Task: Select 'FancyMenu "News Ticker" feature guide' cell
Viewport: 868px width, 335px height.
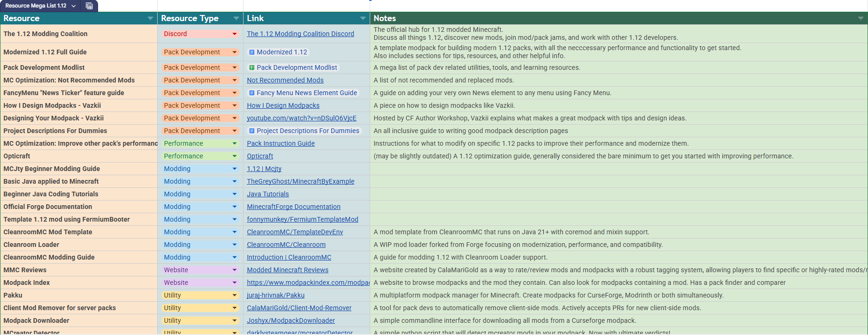Action: (x=79, y=93)
